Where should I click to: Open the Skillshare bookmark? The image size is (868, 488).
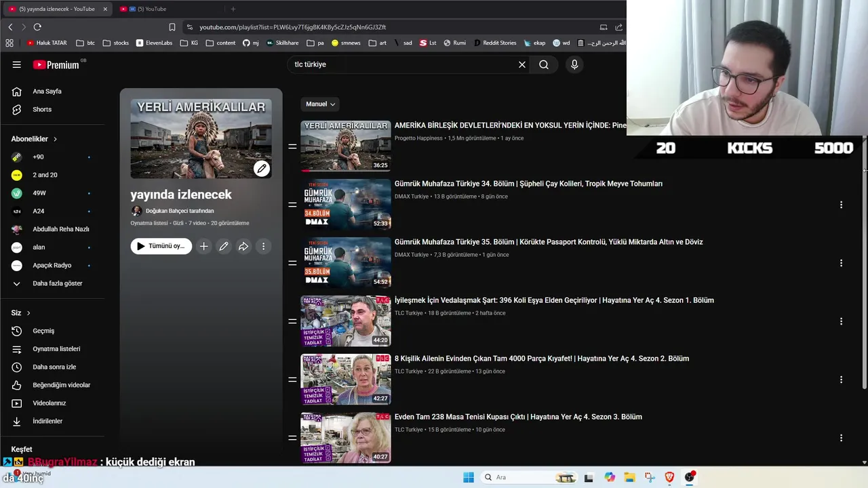coord(282,43)
